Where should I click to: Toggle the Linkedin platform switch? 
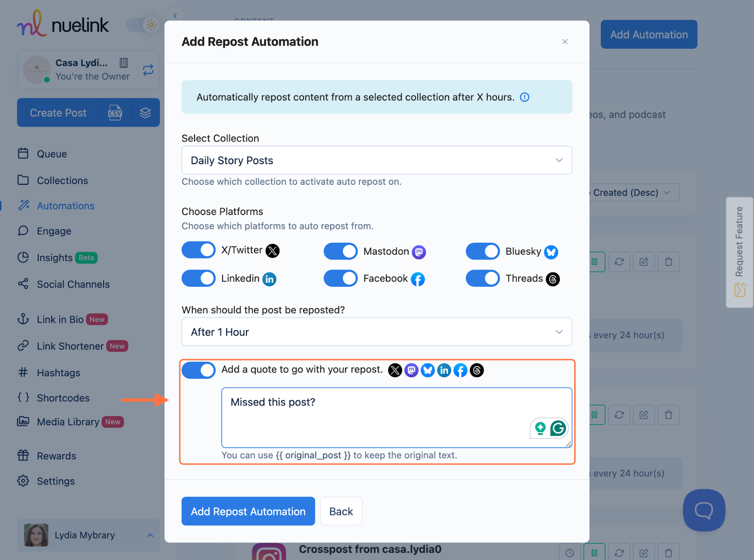pos(198,278)
